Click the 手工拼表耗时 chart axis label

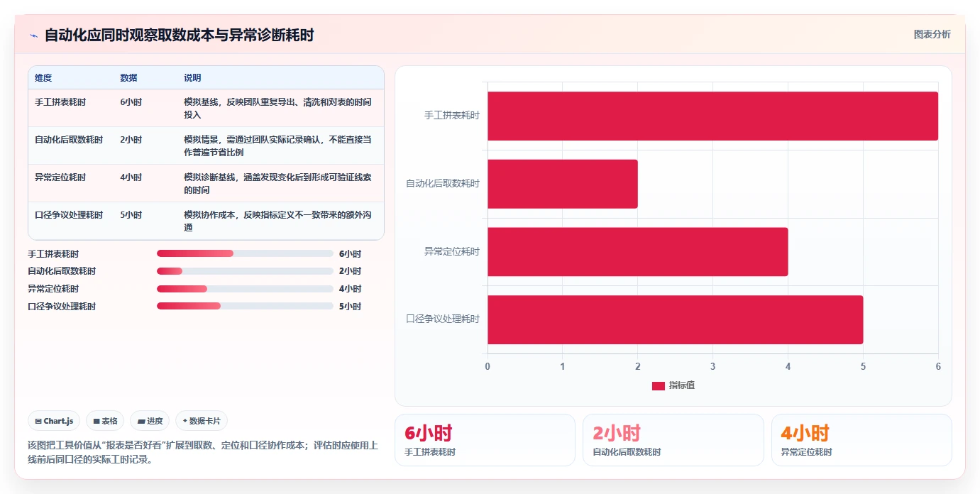click(452, 115)
